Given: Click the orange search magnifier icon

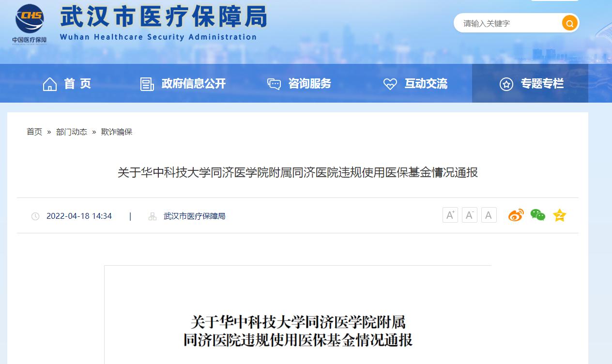Looking at the screenshot, I should [x=569, y=23].
